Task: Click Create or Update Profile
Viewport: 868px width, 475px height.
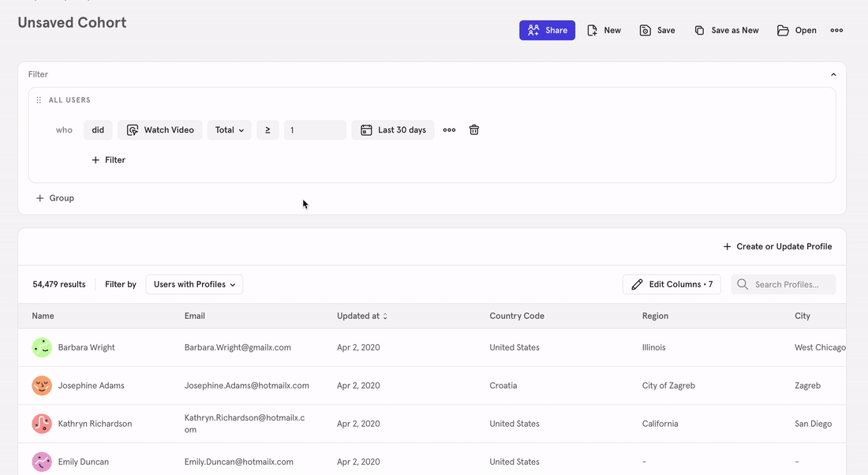Action: tap(777, 246)
